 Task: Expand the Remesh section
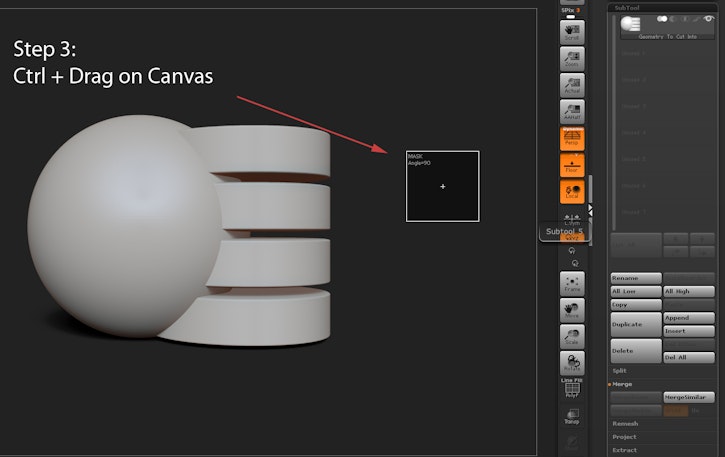pyautogui.click(x=625, y=424)
